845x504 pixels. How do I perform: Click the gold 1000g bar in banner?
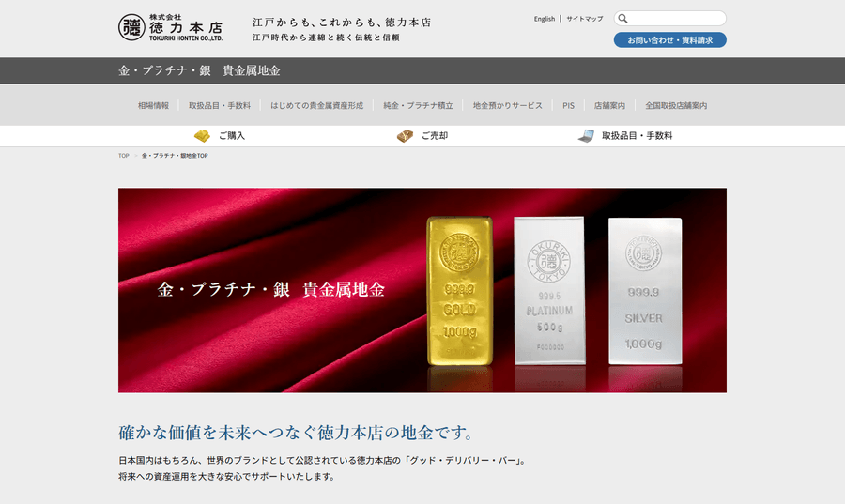point(460,291)
